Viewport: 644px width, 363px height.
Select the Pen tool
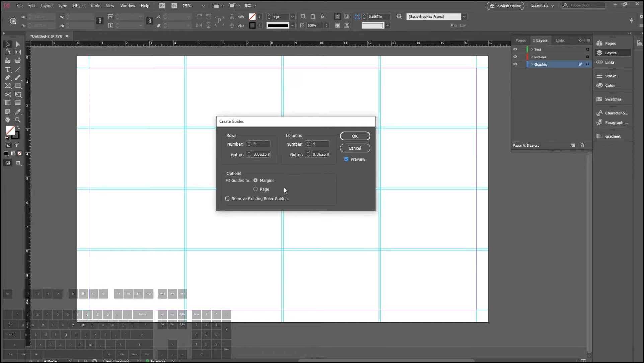coord(8,78)
